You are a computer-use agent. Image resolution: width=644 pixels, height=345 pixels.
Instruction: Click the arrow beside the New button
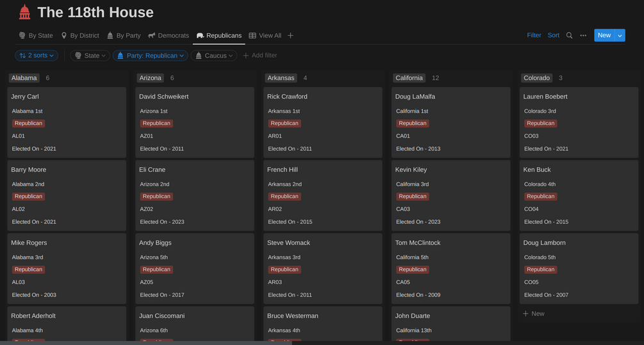pyautogui.click(x=620, y=36)
